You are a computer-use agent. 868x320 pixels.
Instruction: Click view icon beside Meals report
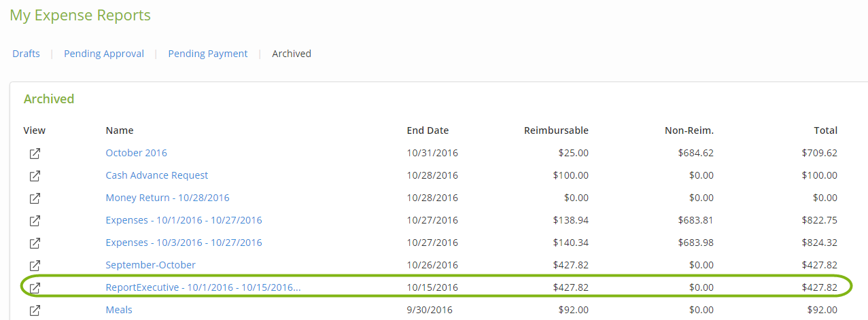point(35,310)
